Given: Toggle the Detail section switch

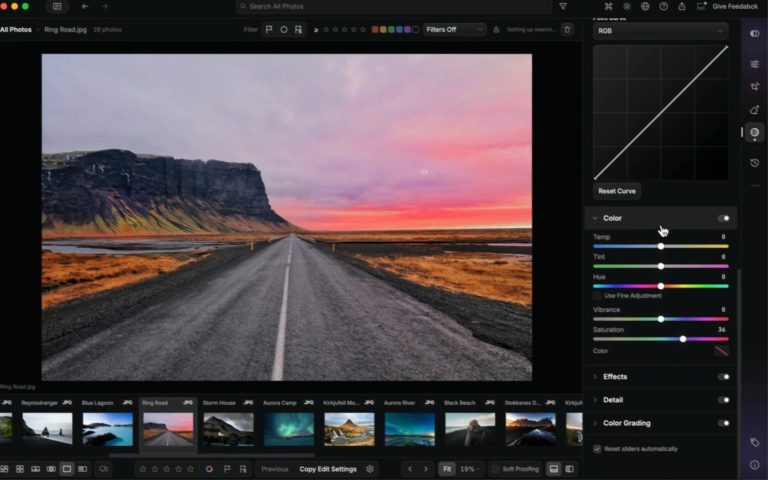Looking at the screenshot, I should pos(723,400).
